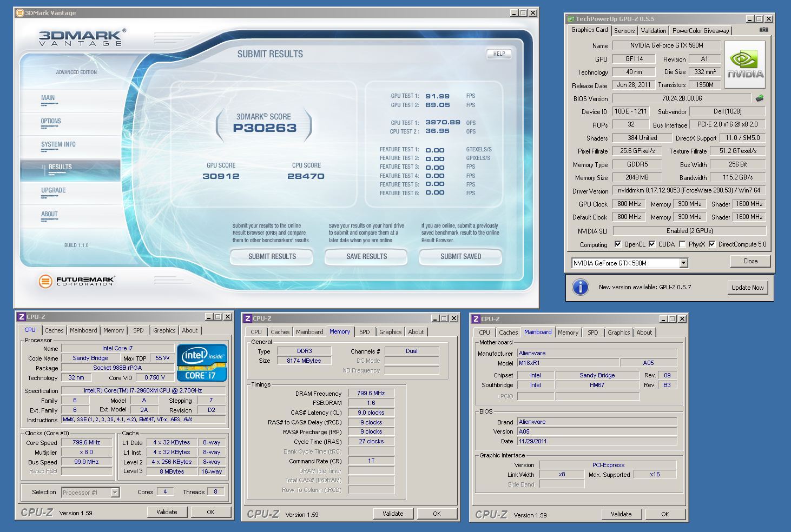The height and width of the screenshot is (532, 791).
Task: Click the Driver Version field in GPU-Z
Action: [689, 190]
